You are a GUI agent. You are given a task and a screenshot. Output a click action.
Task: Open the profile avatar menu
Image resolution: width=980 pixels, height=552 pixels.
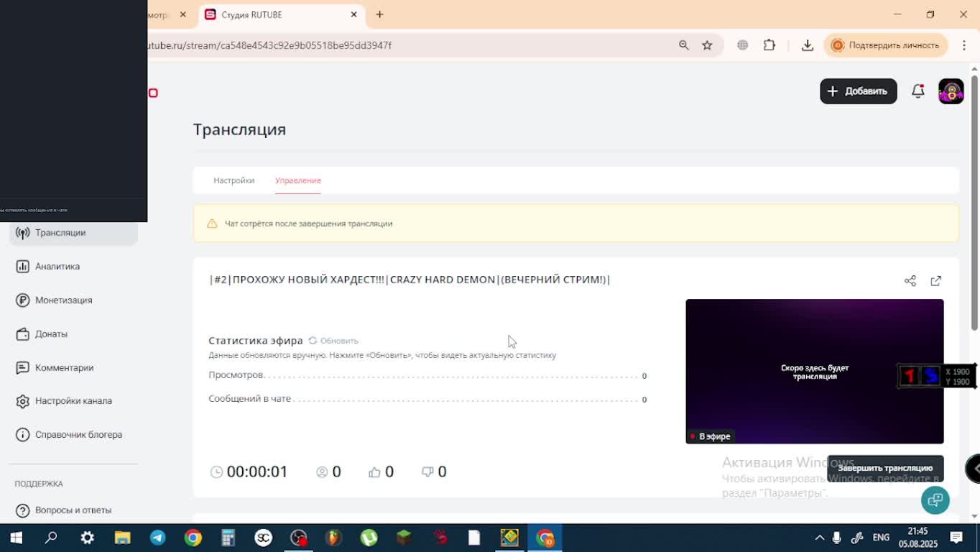(x=951, y=91)
